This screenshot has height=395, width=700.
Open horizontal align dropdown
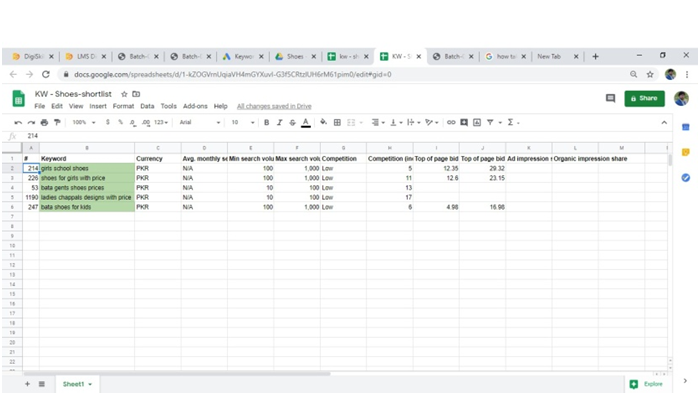(x=378, y=122)
